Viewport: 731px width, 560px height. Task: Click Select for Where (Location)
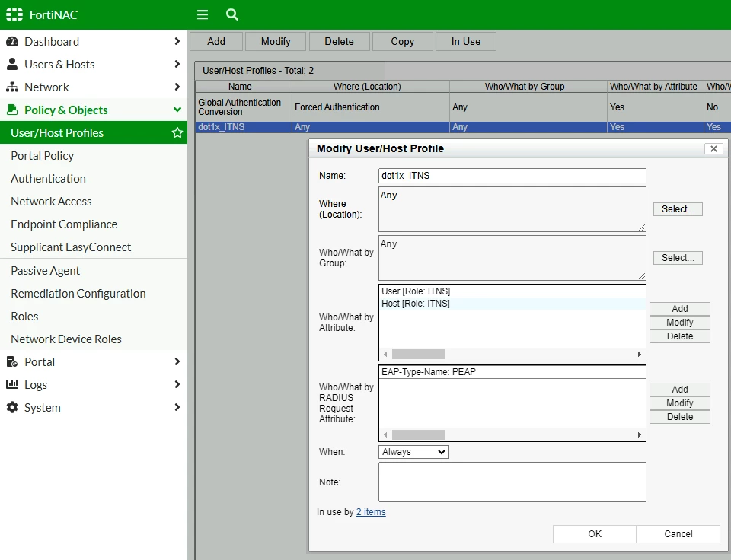click(x=678, y=209)
